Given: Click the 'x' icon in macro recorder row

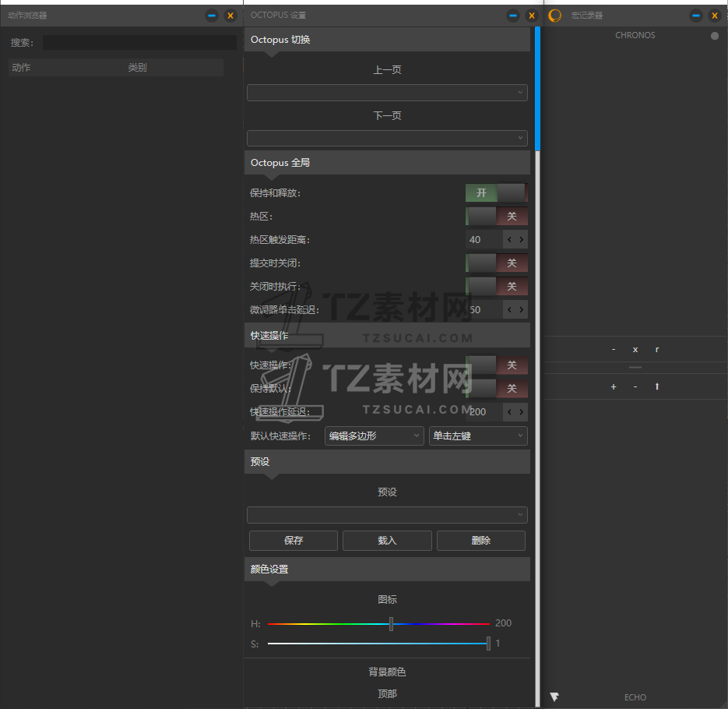Looking at the screenshot, I should coord(635,349).
